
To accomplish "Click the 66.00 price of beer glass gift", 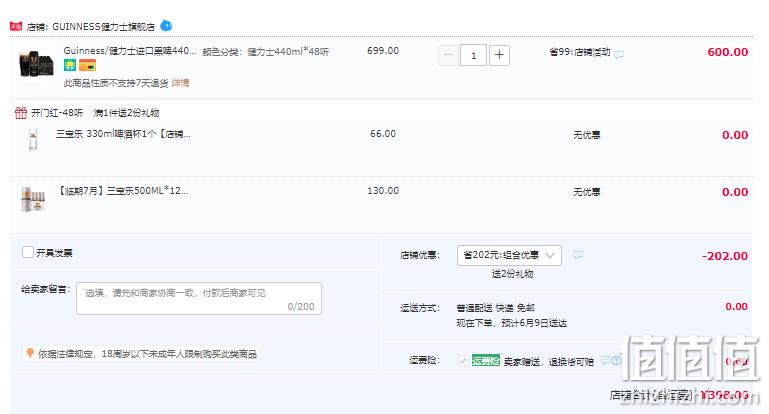I will pos(383,133).
